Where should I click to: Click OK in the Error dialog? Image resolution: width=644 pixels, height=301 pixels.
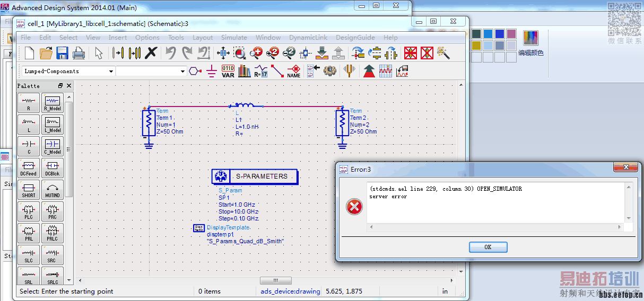coord(488,247)
